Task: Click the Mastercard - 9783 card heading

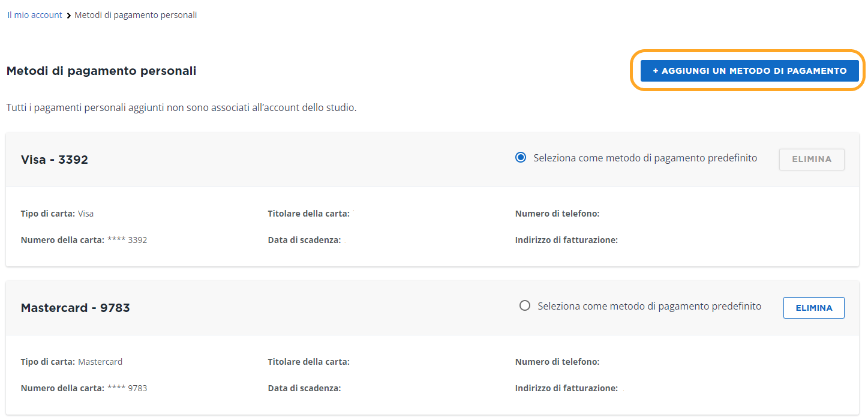Action: tap(76, 308)
